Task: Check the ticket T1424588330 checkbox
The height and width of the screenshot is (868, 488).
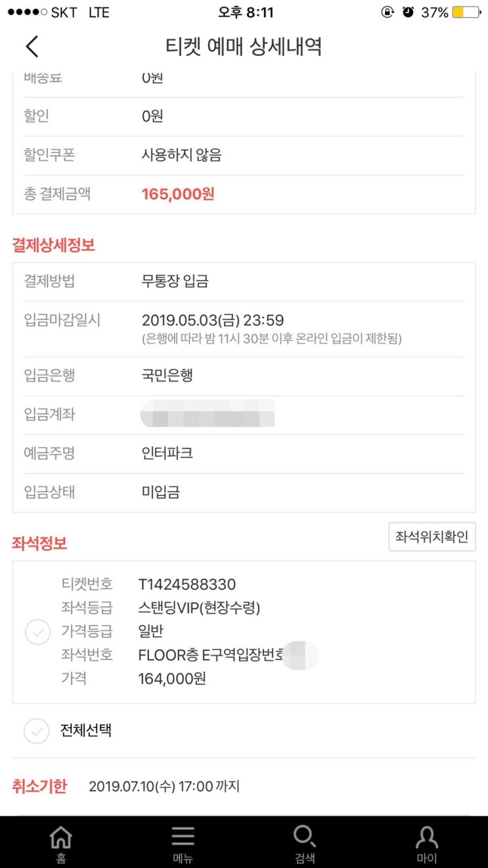Action: coord(37,632)
